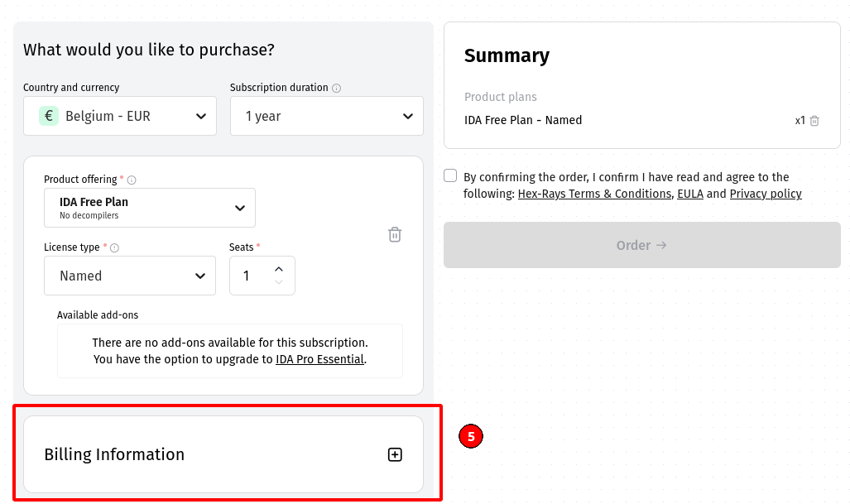This screenshot has width=850, height=504.
Task: Delete the product offering with trash icon
Action: 395,235
